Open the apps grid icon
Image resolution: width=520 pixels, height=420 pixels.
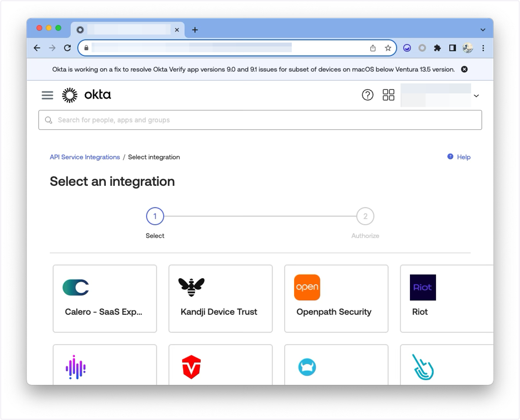[x=389, y=95]
